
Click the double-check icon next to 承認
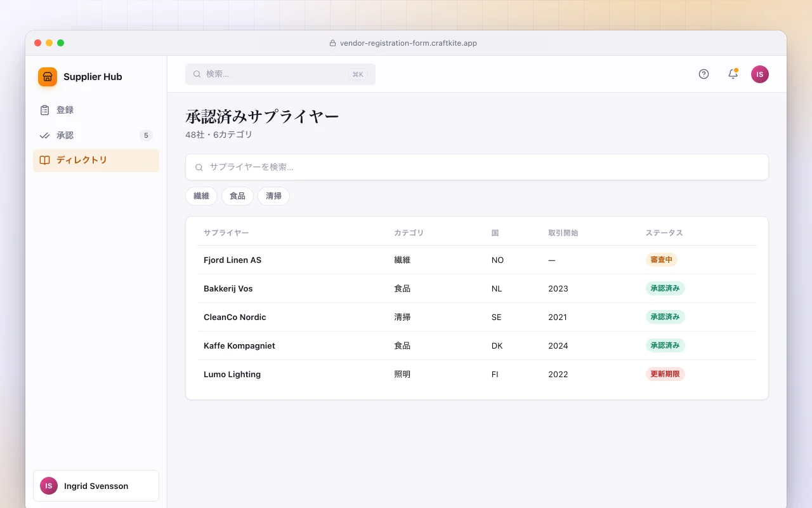click(x=44, y=135)
